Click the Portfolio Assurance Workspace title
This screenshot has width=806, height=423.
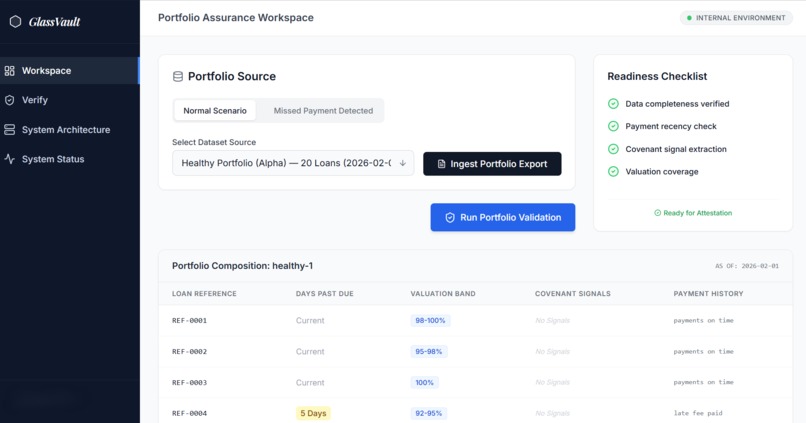(235, 17)
